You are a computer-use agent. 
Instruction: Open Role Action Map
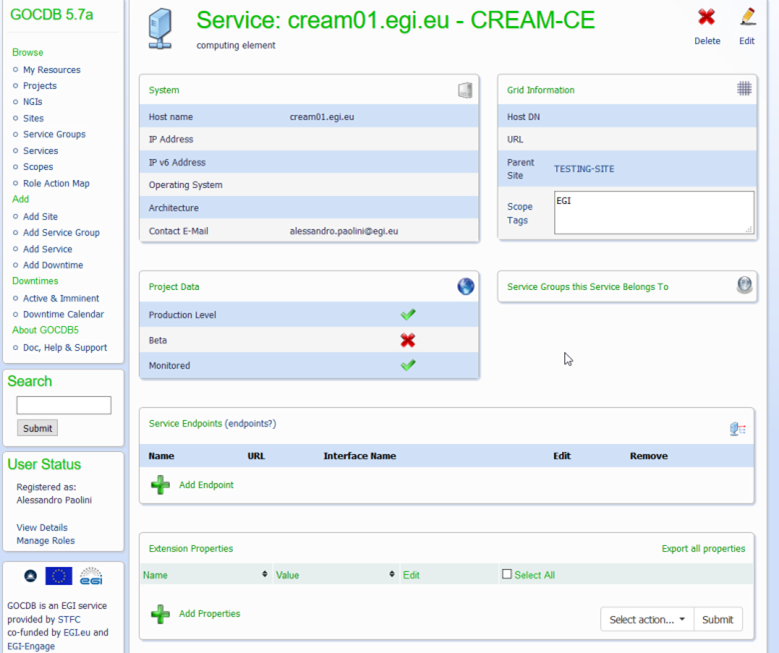56,183
